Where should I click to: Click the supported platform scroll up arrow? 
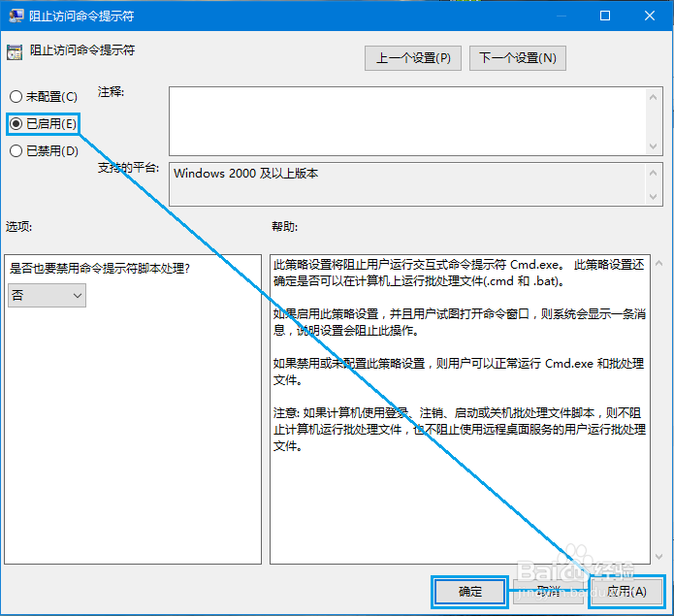pos(653,173)
